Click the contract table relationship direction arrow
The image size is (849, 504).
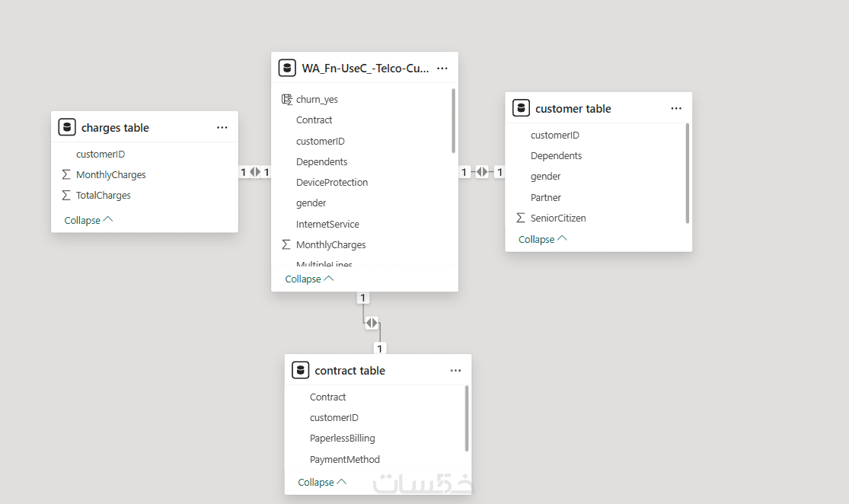point(371,323)
